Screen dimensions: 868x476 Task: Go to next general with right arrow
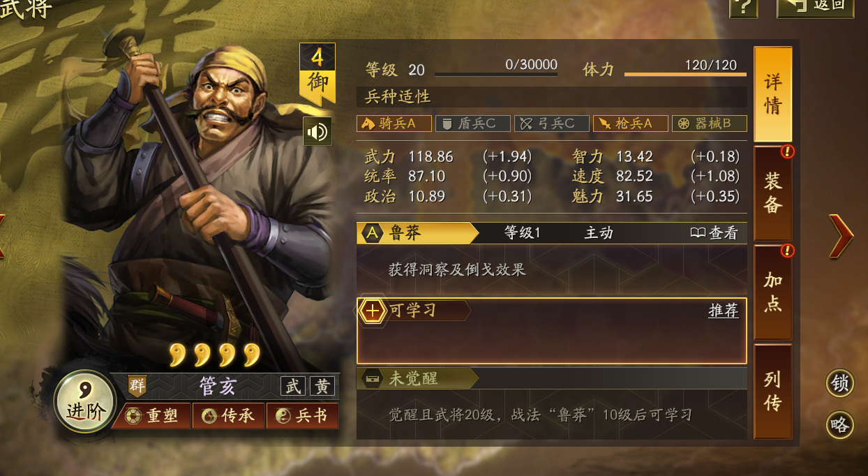click(x=841, y=237)
